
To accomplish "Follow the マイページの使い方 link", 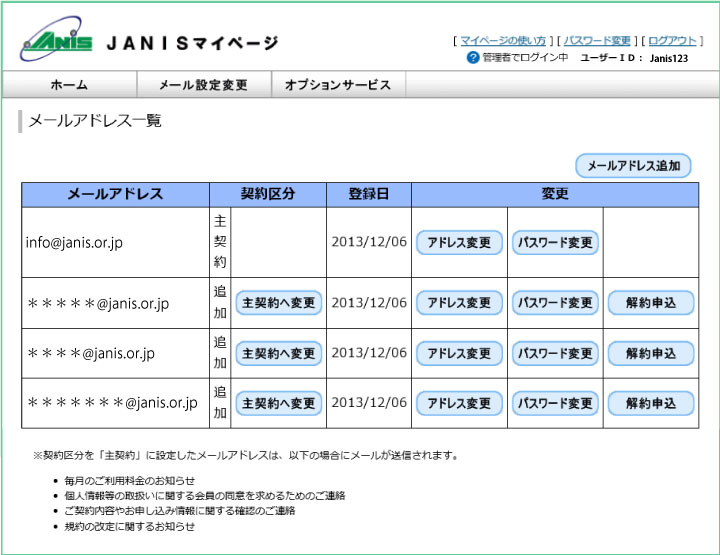I will click(504, 41).
